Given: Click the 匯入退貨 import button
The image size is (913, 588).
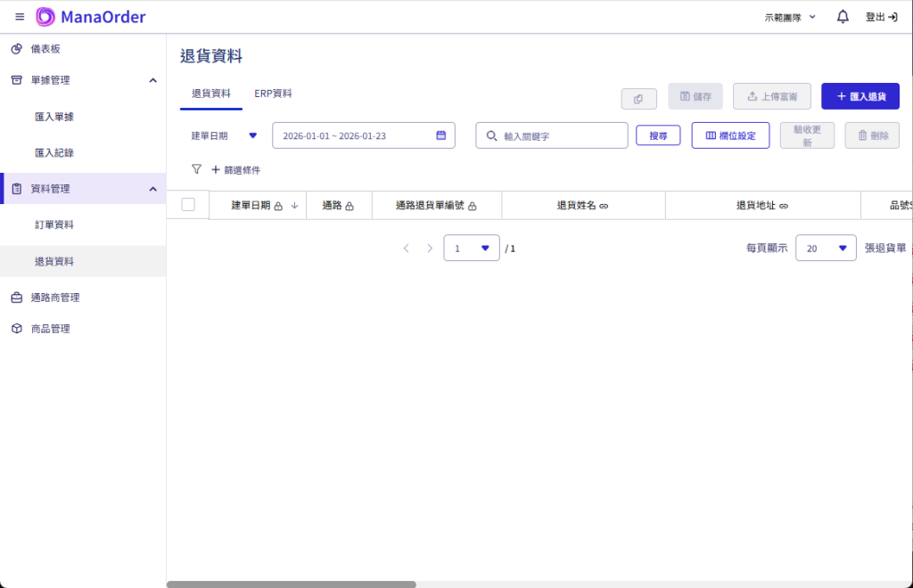Looking at the screenshot, I should 860,95.
